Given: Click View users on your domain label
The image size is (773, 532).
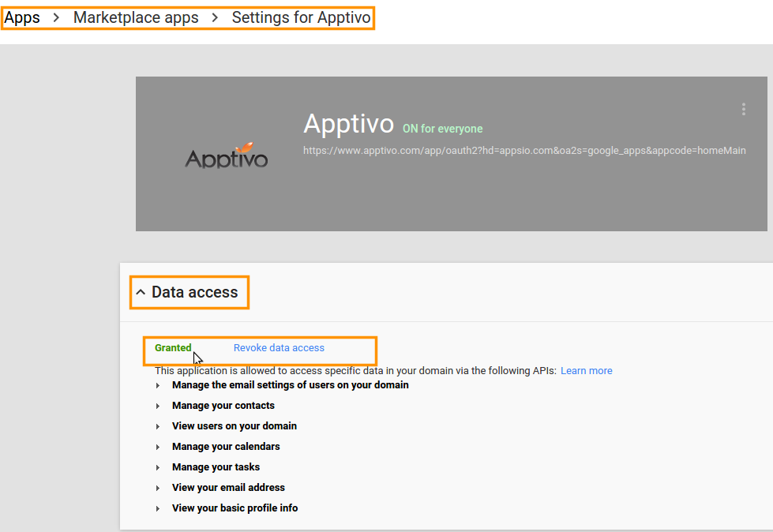Looking at the screenshot, I should 235,426.
